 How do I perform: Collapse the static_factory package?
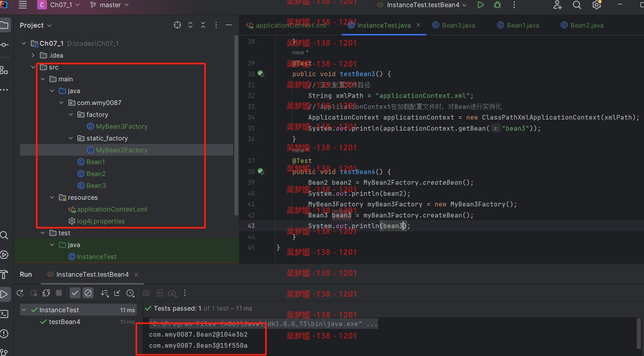pyautogui.click(x=71, y=138)
